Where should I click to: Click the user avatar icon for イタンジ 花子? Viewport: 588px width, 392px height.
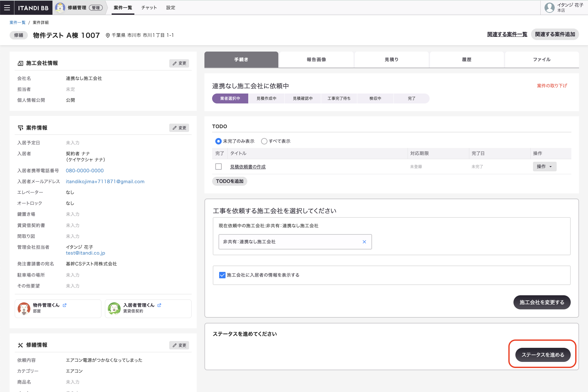coord(549,8)
